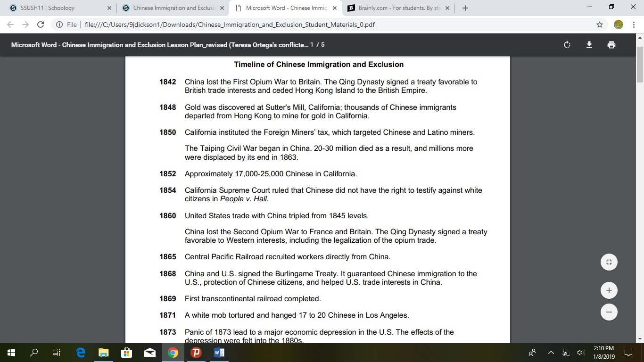
Task: Open Word from the taskbar
Action: click(219, 353)
